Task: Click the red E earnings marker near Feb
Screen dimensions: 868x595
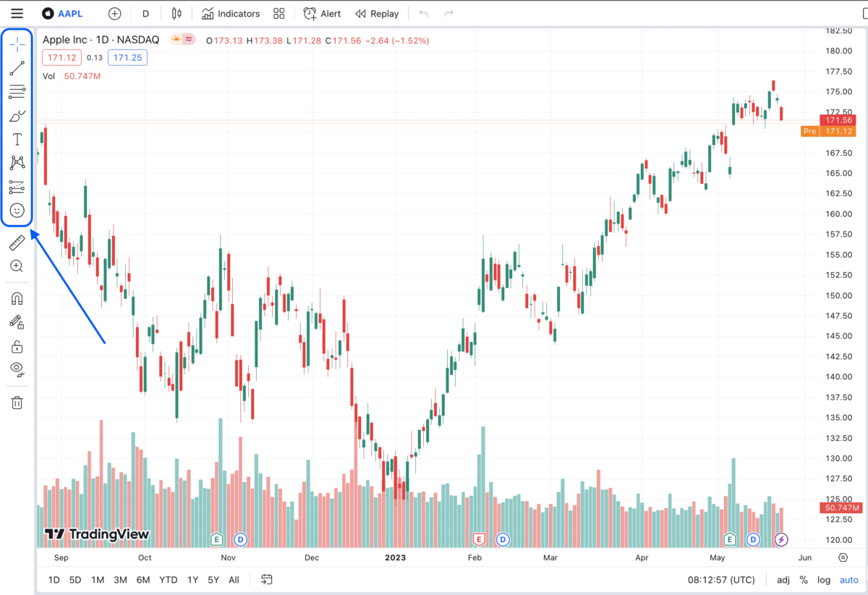Action: coord(478,539)
